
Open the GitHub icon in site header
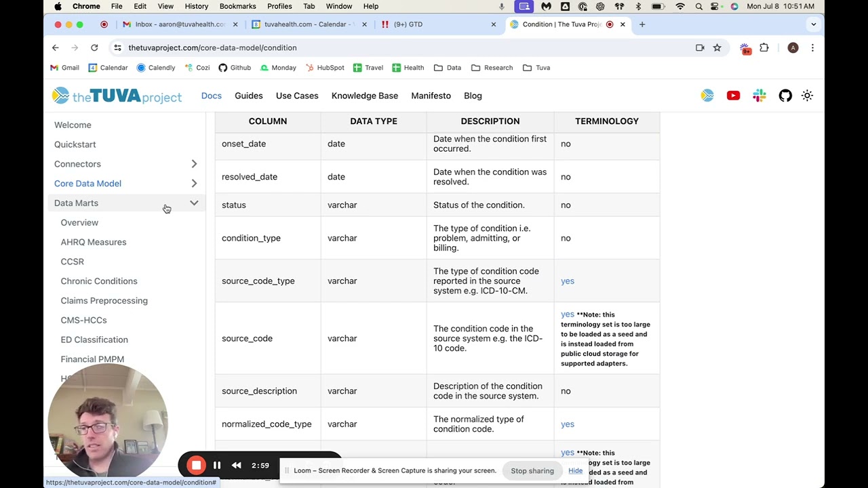(785, 96)
